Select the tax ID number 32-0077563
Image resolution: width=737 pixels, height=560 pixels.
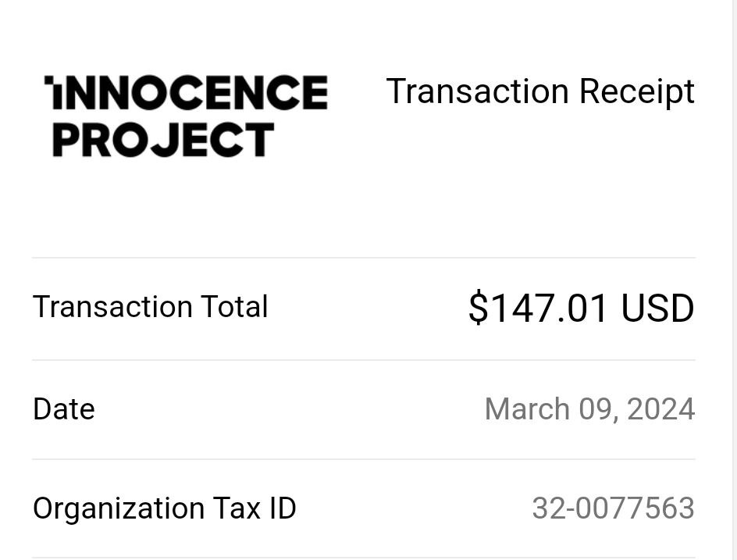pyautogui.click(x=614, y=508)
